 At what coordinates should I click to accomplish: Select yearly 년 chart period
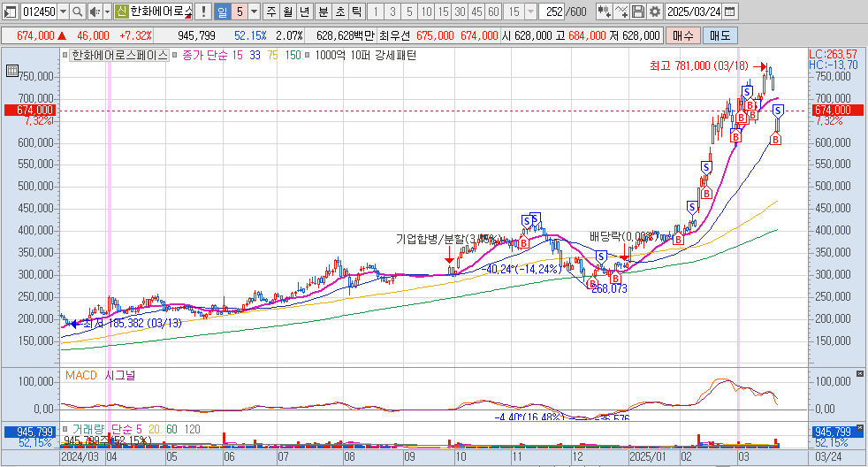point(304,11)
